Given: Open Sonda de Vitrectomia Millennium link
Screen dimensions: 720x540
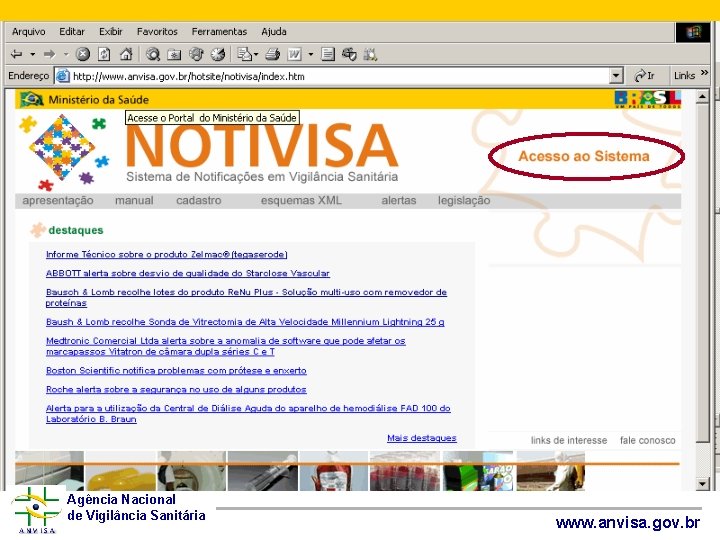Looking at the screenshot, I should point(245,322).
